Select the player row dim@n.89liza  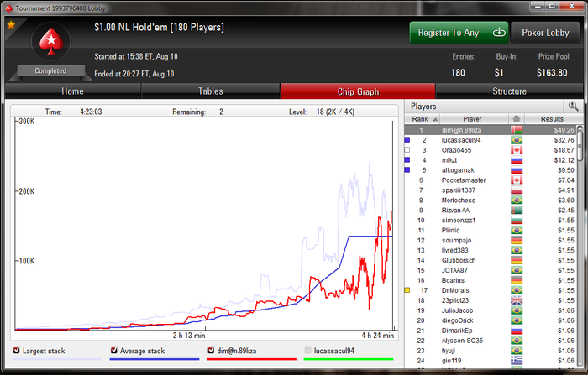click(490, 130)
